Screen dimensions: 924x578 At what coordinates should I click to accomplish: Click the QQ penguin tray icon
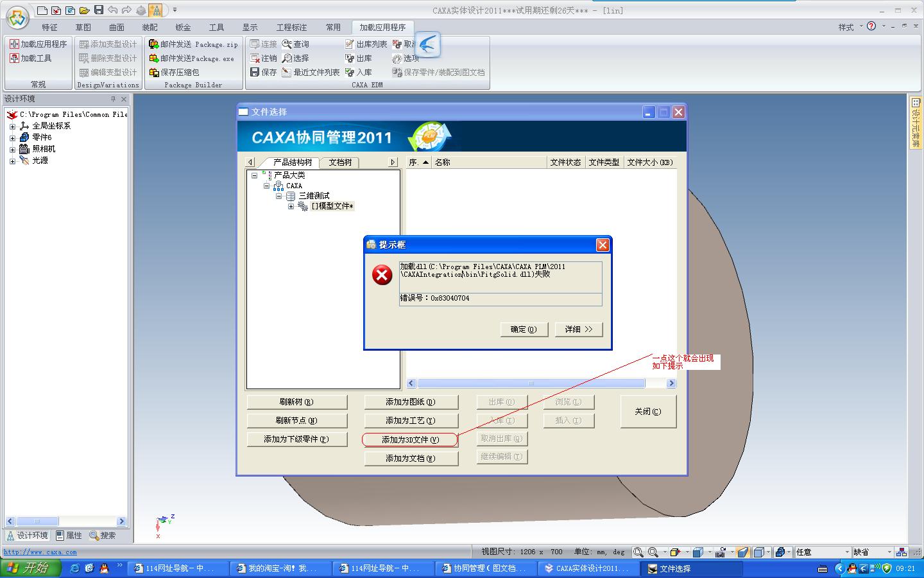coord(851,568)
